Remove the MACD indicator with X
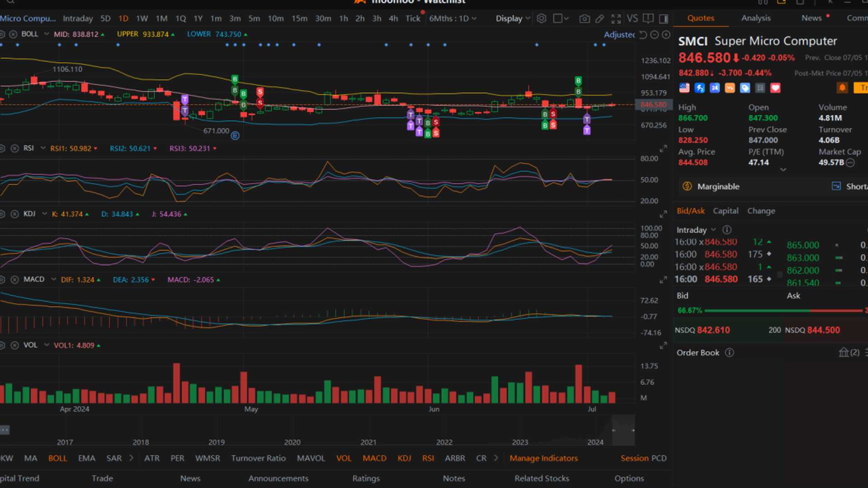This screenshot has width=868, height=488. (x=14, y=280)
